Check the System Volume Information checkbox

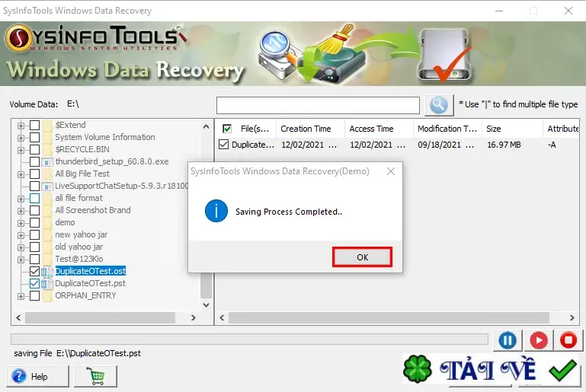34,137
